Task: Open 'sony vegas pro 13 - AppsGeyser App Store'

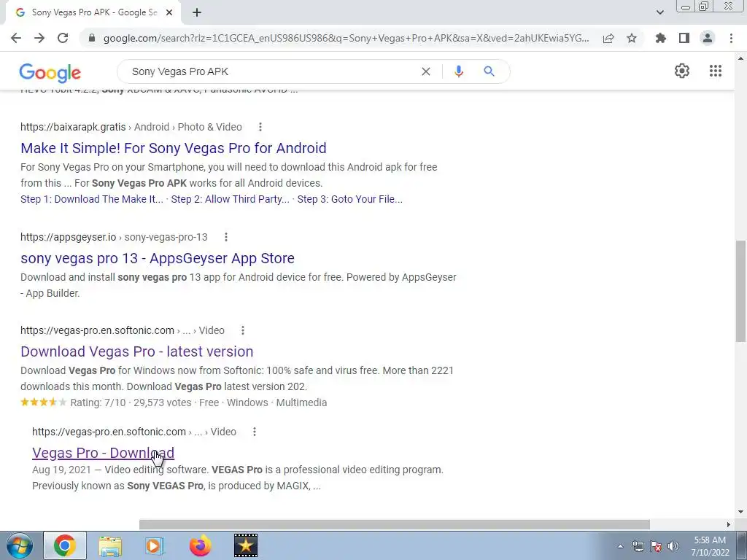Action: 158,258
